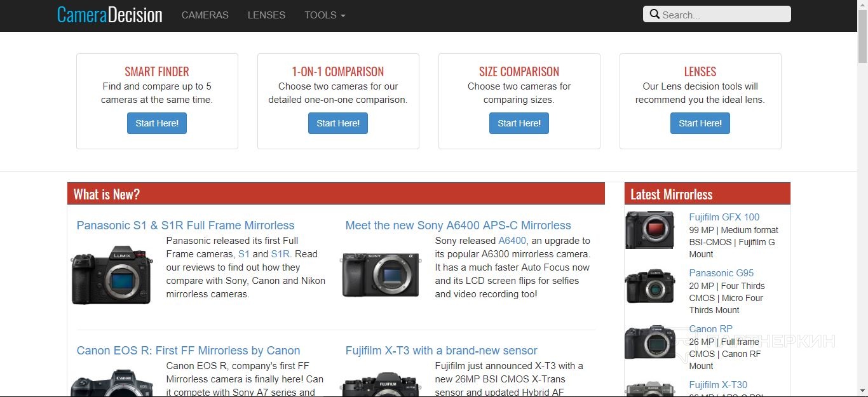Click the scrollbar down arrow
868x397 pixels.
point(863,391)
